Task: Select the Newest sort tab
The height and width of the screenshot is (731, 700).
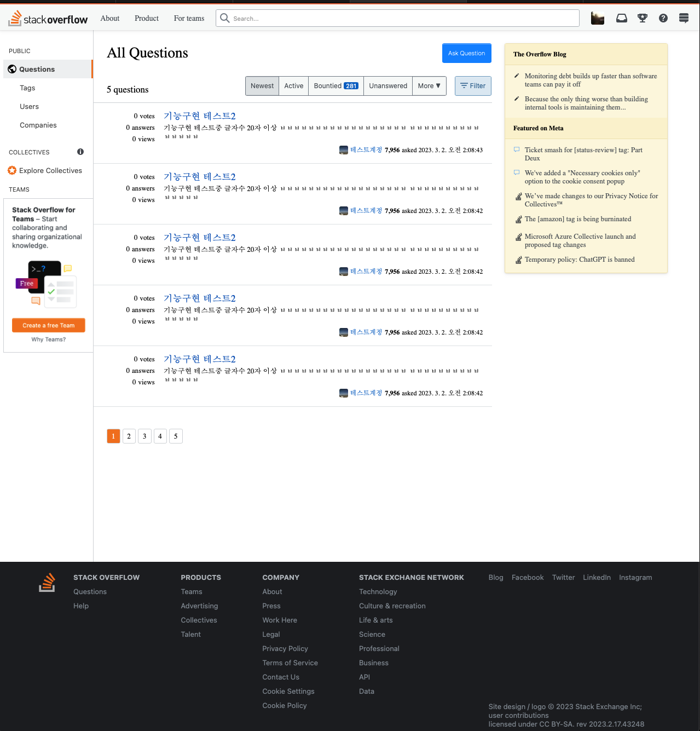Action: (262, 86)
